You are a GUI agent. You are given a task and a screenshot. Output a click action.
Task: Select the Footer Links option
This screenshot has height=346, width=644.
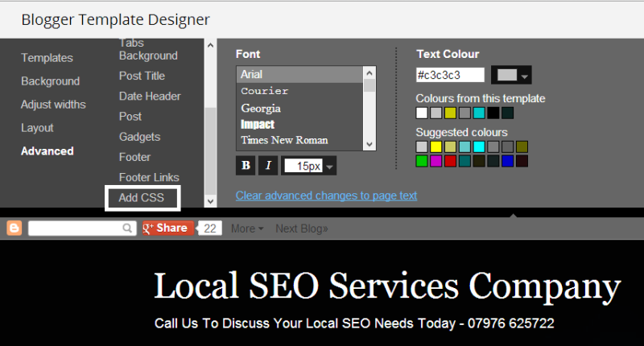click(x=149, y=177)
